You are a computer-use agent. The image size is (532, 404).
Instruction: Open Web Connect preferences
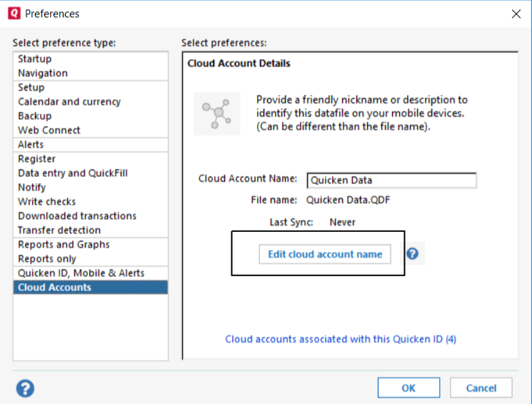(x=91, y=130)
